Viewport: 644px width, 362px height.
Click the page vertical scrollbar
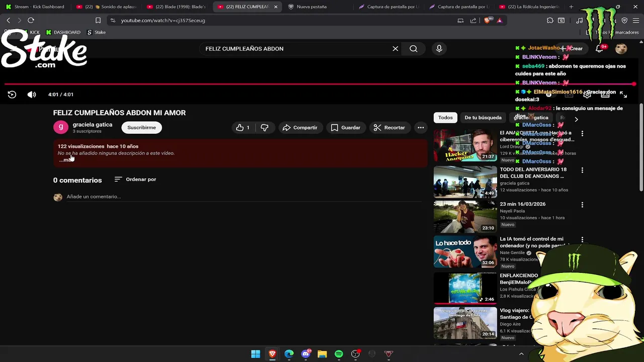click(641, 147)
